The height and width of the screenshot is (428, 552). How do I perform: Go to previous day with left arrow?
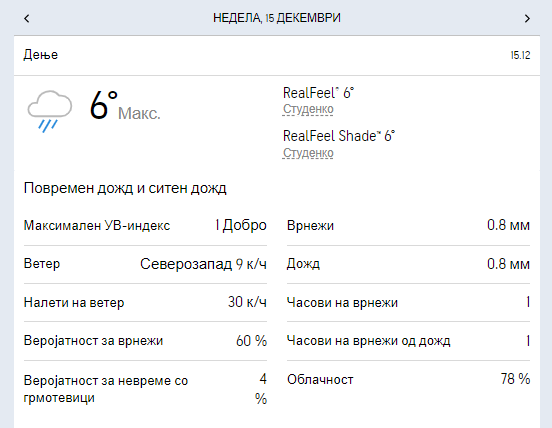click(x=27, y=18)
